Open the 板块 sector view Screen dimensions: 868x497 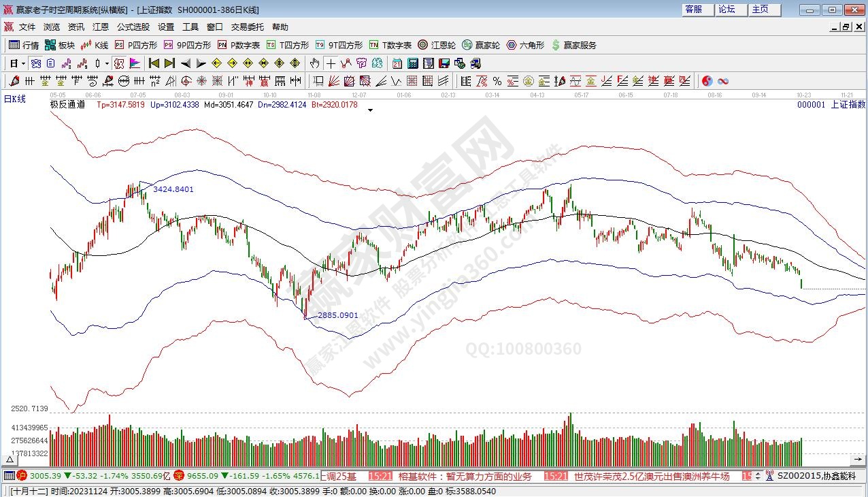pyautogui.click(x=60, y=45)
